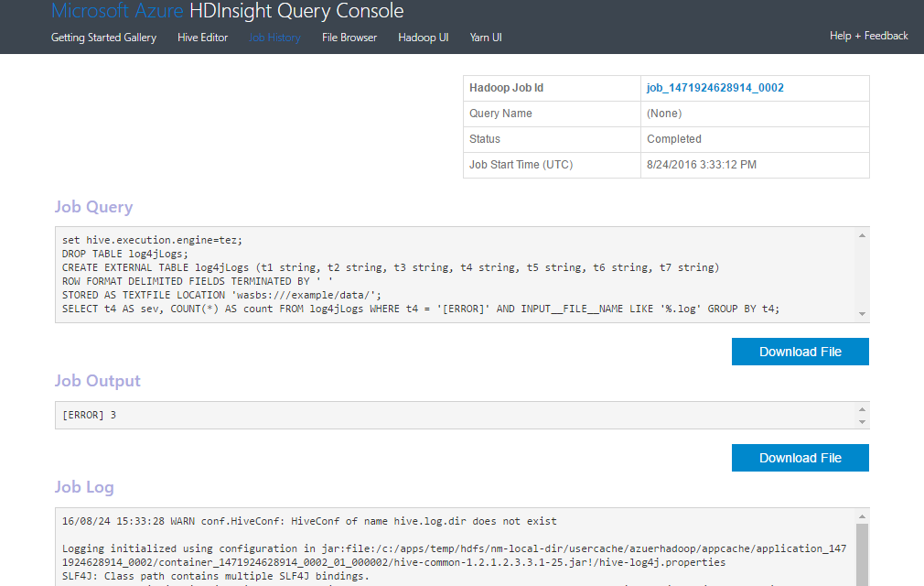Open the Getting Started Gallery page

click(x=103, y=38)
